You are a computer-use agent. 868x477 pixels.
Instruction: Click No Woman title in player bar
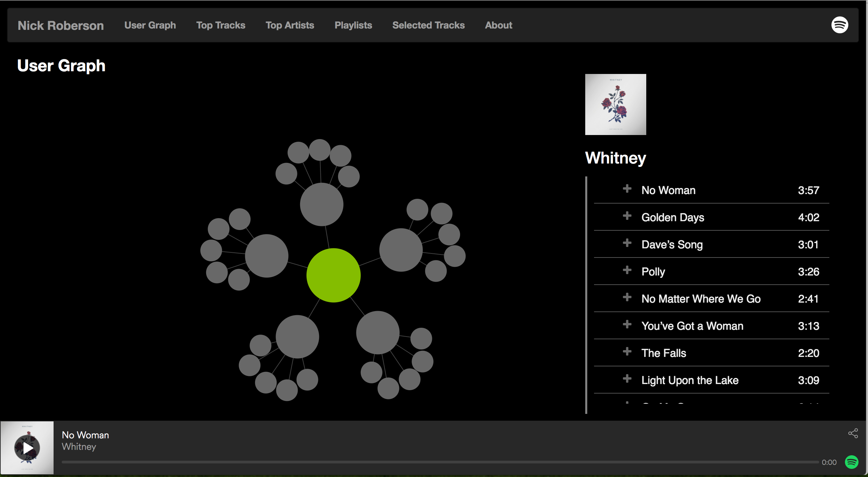(x=85, y=435)
